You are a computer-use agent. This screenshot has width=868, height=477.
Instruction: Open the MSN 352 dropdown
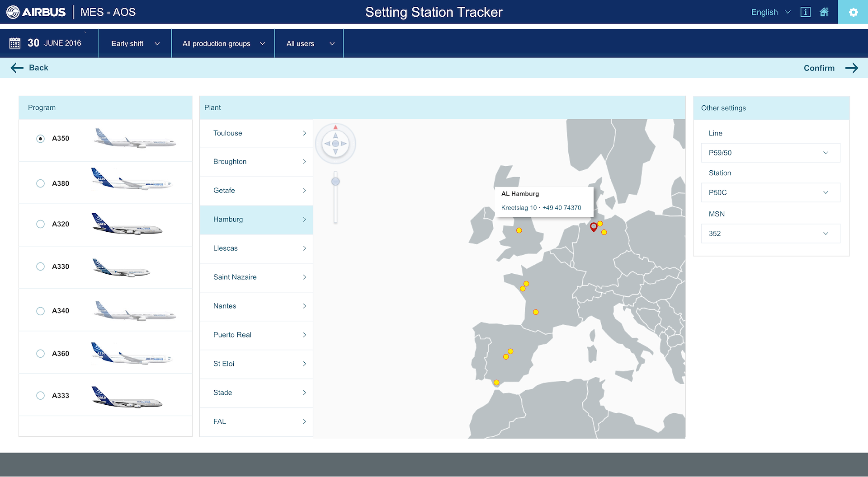click(770, 234)
